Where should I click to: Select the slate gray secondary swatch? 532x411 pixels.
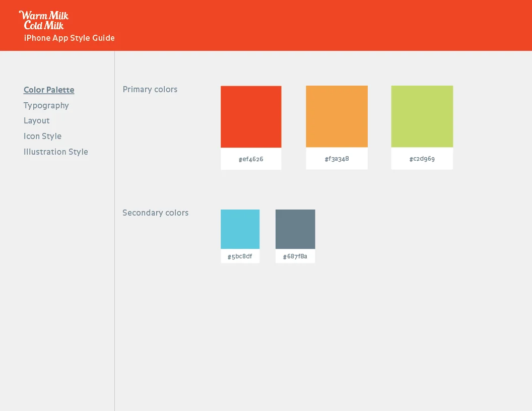point(295,229)
